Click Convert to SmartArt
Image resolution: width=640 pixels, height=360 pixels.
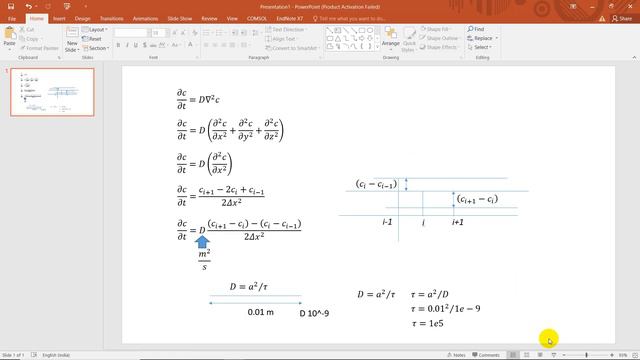tap(292, 48)
